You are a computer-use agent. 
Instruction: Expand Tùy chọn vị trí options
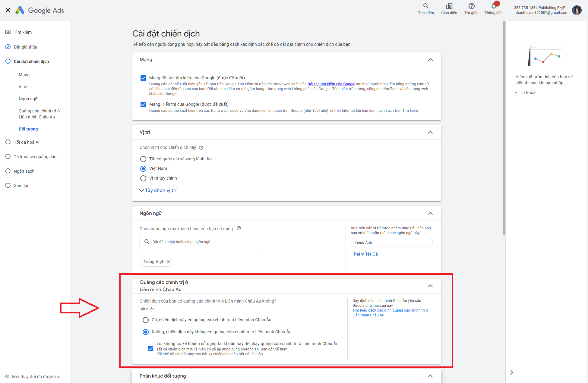(x=158, y=190)
